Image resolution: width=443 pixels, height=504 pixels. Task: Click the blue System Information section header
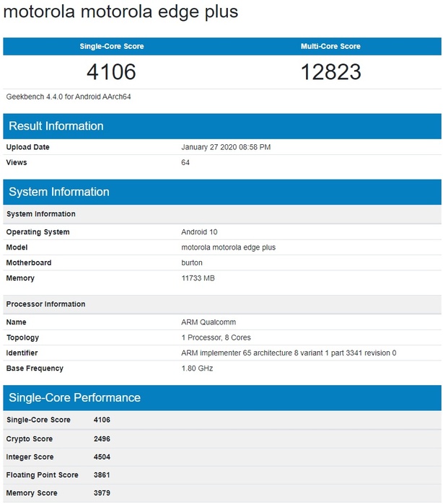(x=59, y=192)
